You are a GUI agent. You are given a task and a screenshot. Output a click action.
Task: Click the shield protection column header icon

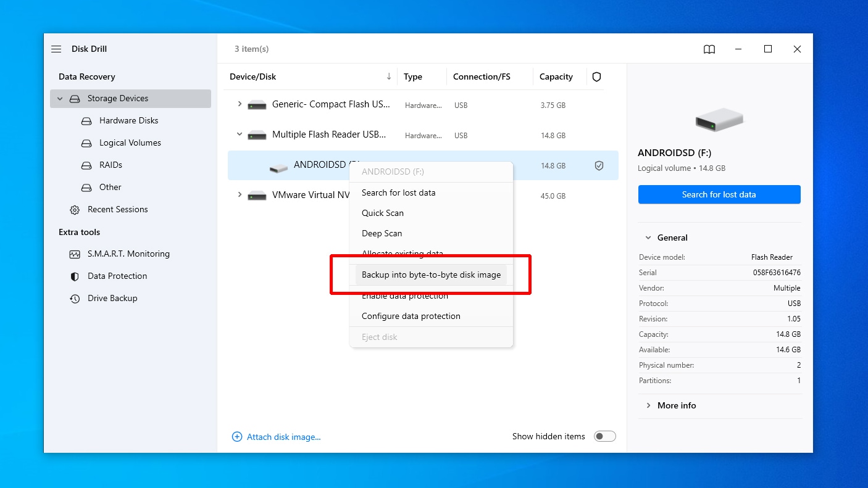pos(596,77)
